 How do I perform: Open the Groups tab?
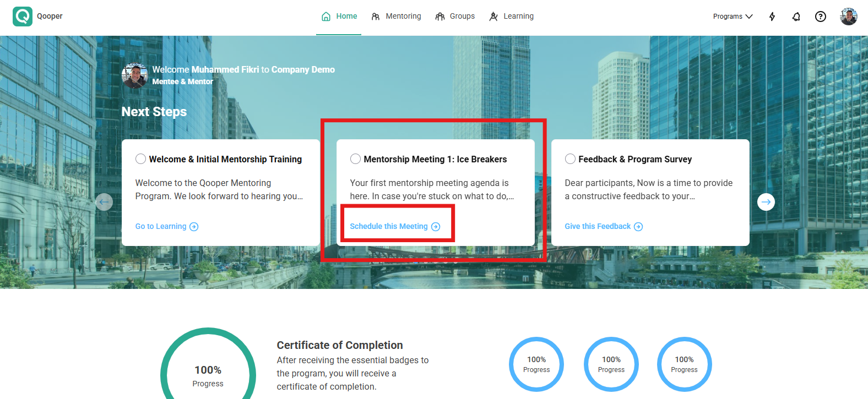[455, 17]
